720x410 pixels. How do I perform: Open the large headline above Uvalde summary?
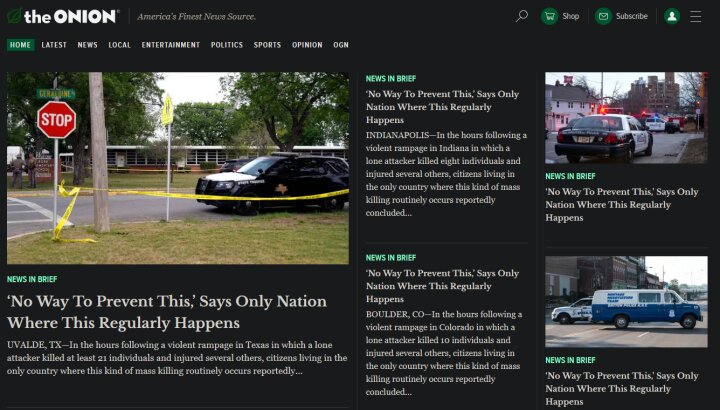coord(167,312)
